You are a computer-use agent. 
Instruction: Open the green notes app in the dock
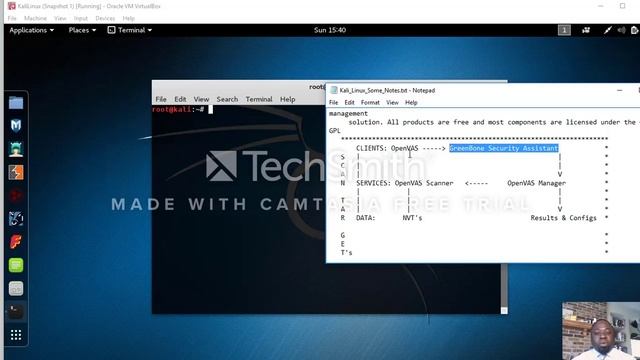[16, 265]
